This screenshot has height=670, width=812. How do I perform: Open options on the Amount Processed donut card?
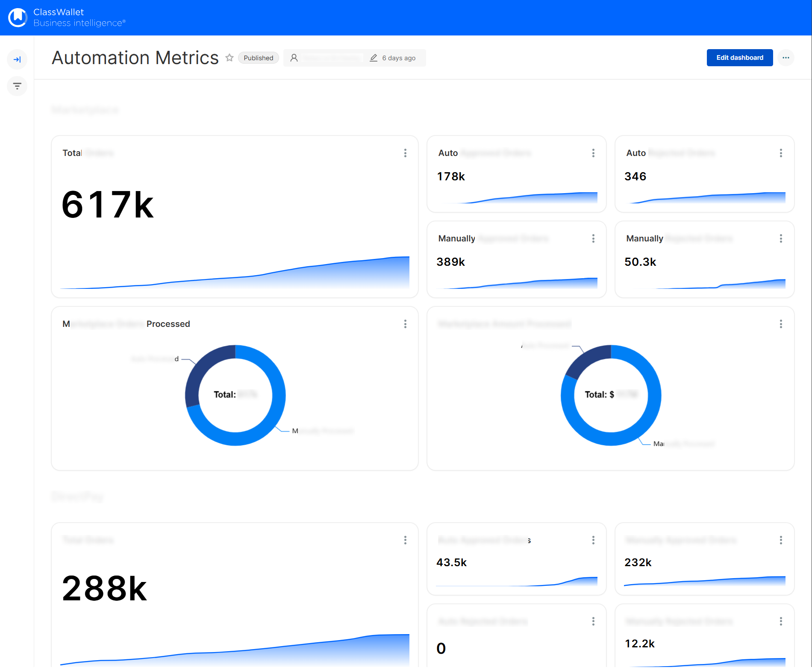point(781,324)
